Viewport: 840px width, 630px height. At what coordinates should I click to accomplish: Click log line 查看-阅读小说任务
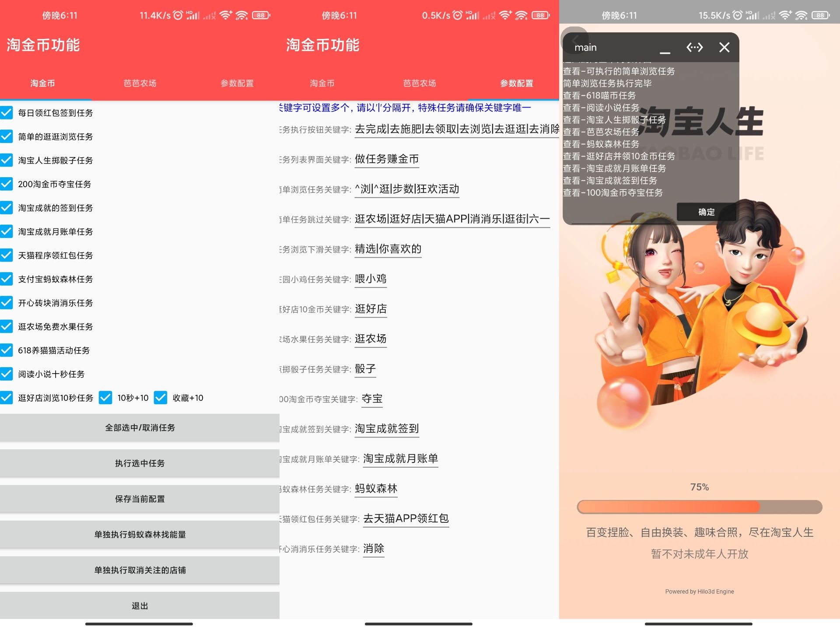[x=601, y=108]
